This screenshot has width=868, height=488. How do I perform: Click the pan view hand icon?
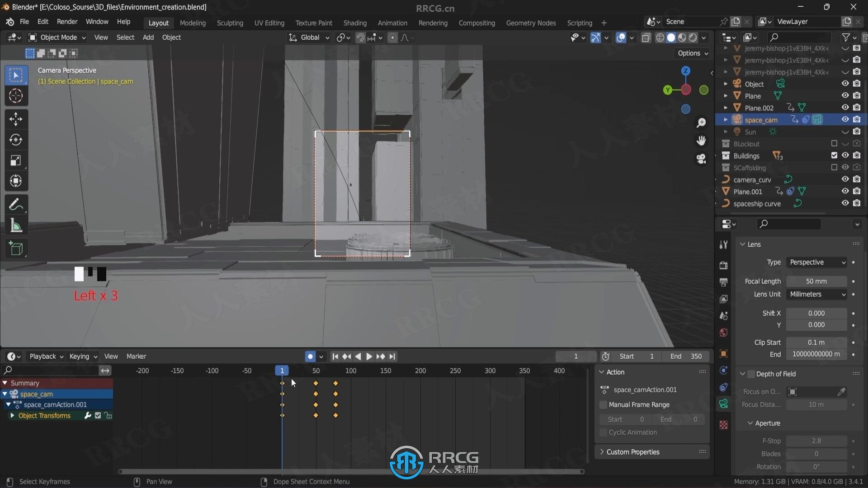pos(701,141)
